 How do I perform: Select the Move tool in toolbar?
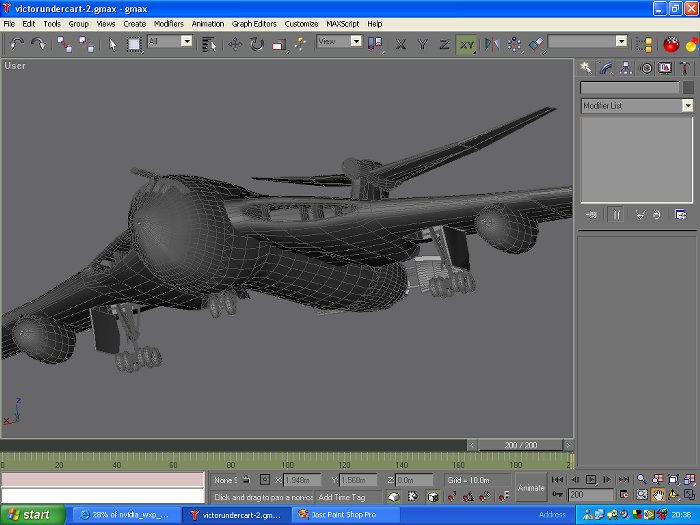click(235, 44)
